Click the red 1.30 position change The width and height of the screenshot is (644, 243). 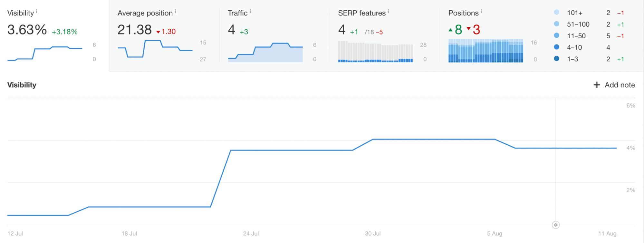pyautogui.click(x=166, y=32)
